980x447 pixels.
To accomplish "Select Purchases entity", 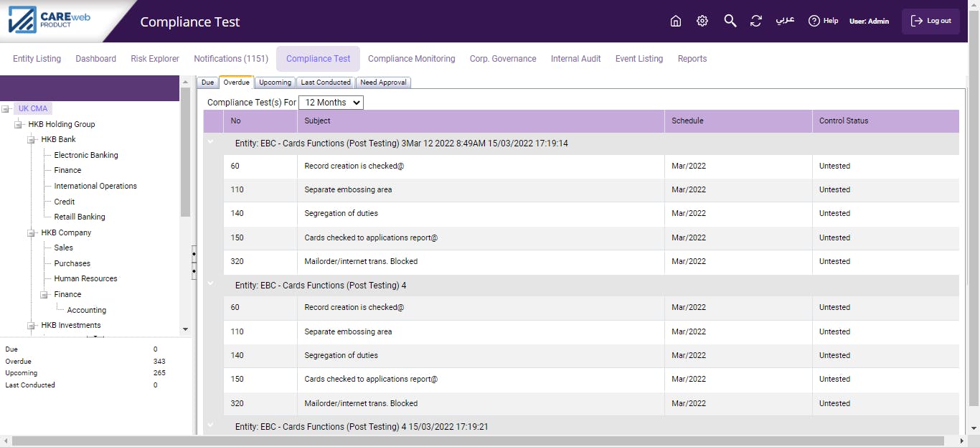I will coord(72,263).
